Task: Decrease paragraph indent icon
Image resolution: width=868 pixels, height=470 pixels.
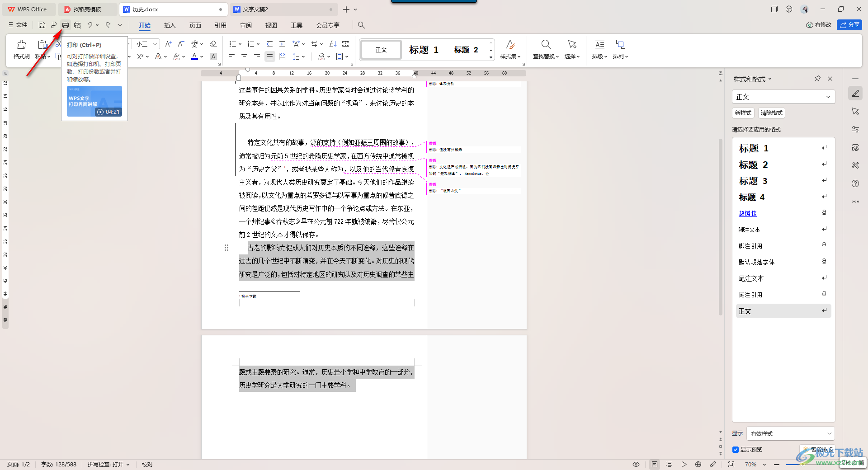Action: click(269, 44)
